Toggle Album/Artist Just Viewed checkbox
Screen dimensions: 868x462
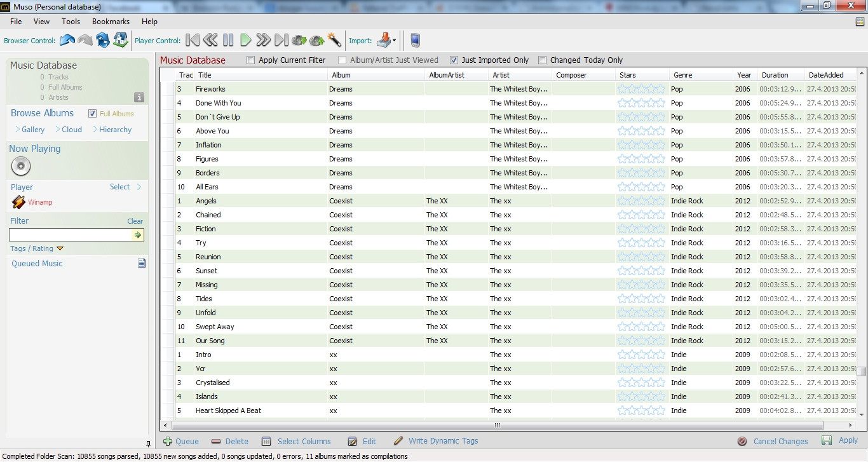click(342, 60)
